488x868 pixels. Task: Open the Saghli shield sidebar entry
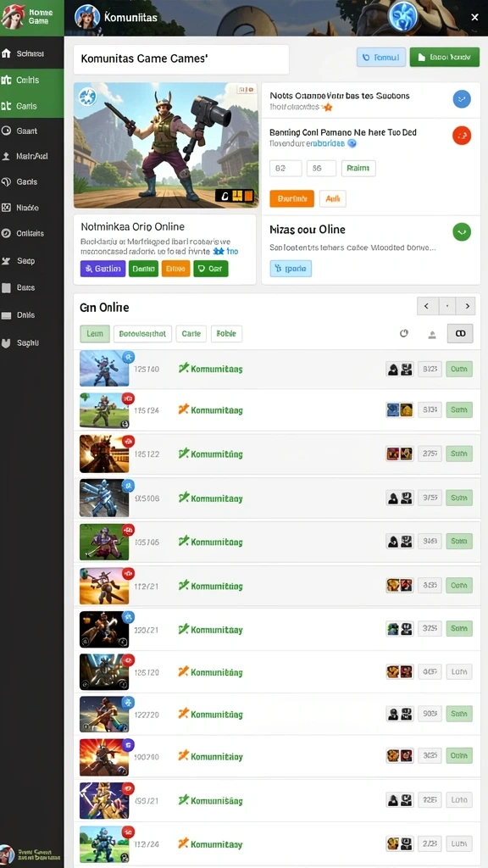tap(32, 342)
